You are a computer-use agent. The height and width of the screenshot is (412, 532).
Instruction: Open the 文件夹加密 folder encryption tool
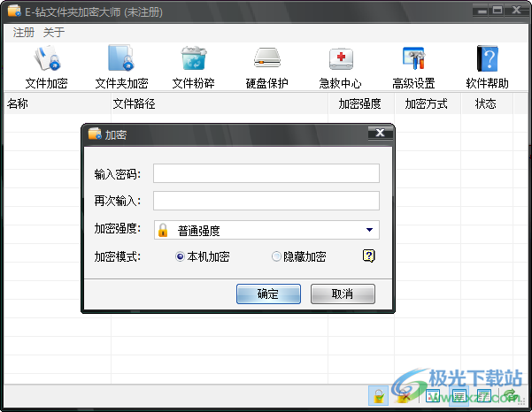(x=121, y=67)
